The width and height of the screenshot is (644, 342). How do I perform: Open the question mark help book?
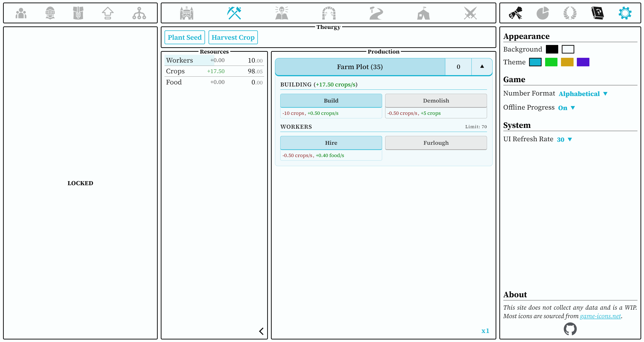597,13
